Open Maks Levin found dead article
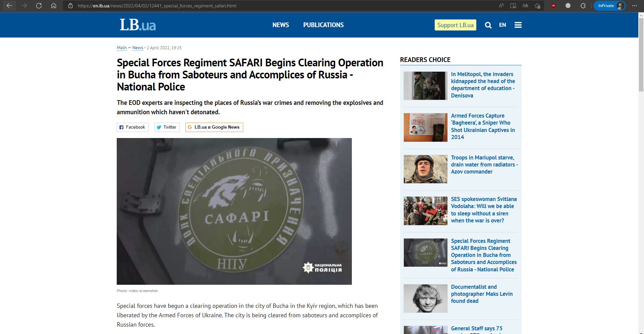The image size is (644, 334). tap(482, 294)
